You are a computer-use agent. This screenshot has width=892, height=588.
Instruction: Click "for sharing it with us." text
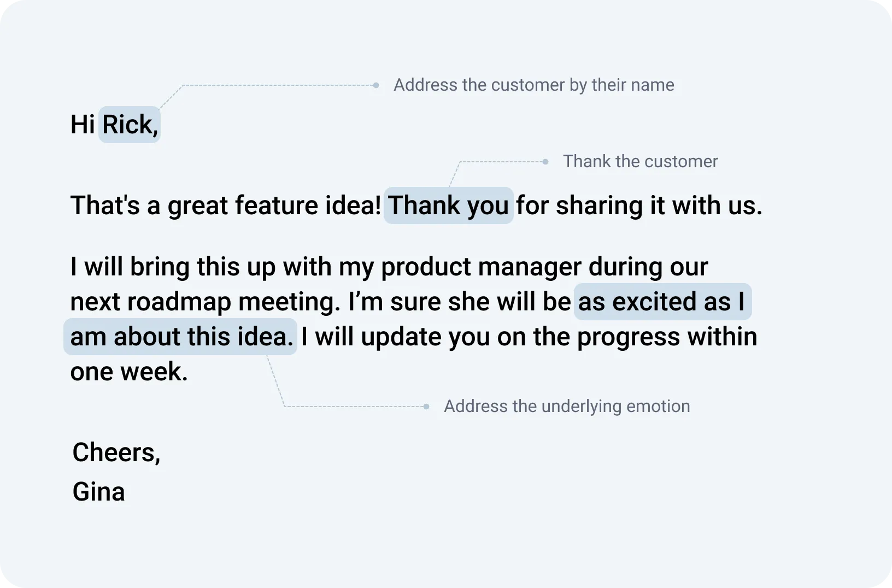(x=639, y=205)
